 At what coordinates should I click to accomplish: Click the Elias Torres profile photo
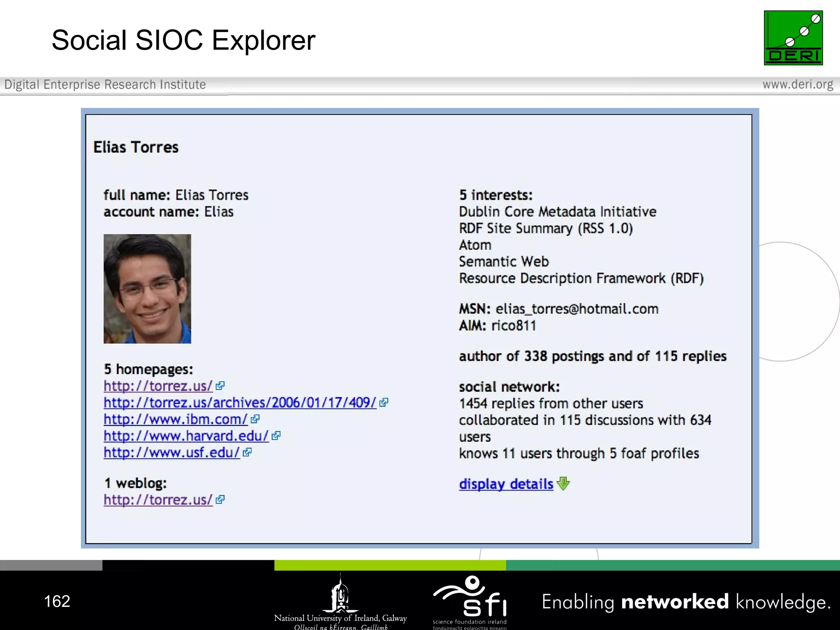point(147,289)
